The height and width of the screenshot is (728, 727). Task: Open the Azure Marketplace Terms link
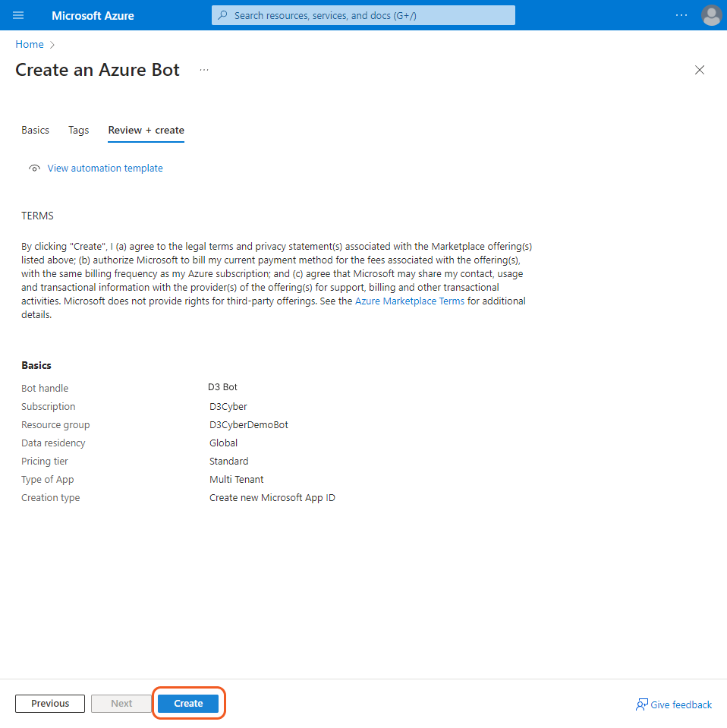click(410, 301)
